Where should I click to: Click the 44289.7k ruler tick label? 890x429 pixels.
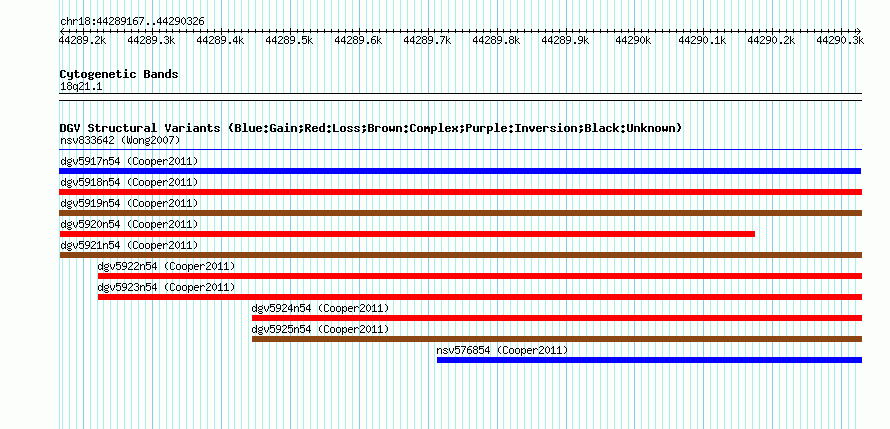(427, 40)
